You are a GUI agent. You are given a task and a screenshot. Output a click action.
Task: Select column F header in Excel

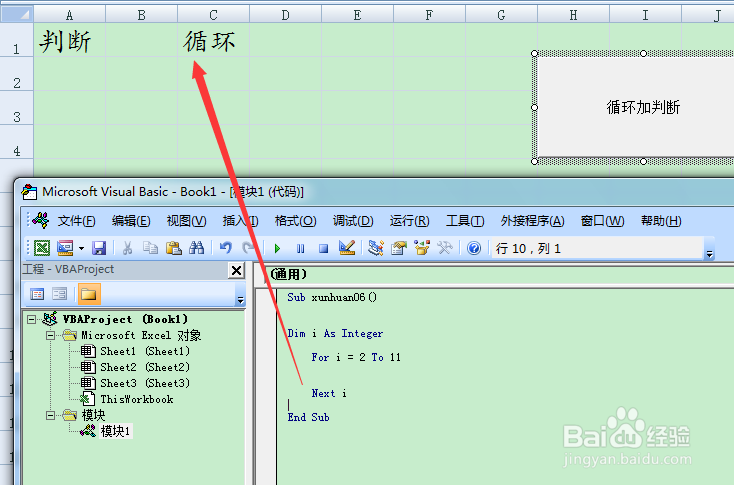(429, 15)
